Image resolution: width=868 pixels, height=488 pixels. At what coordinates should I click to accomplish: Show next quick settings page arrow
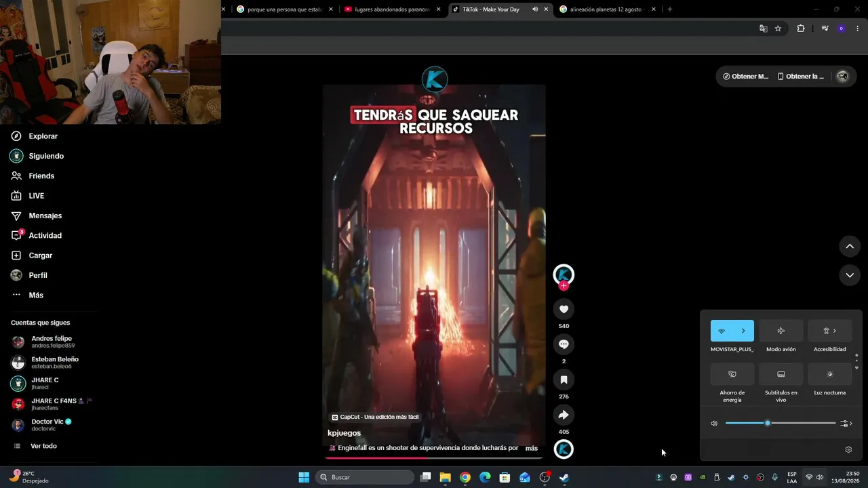(856, 367)
